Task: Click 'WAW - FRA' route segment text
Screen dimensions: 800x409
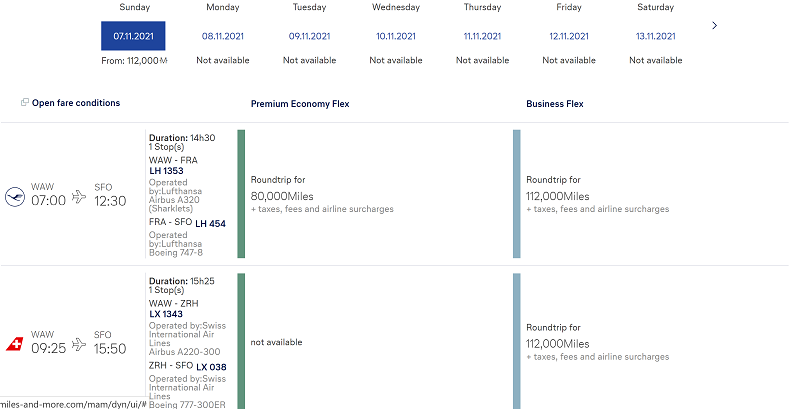Action: [173, 160]
